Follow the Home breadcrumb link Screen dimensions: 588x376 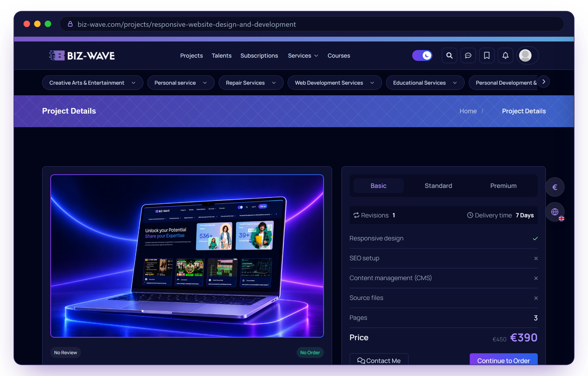pyautogui.click(x=468, y=111)
